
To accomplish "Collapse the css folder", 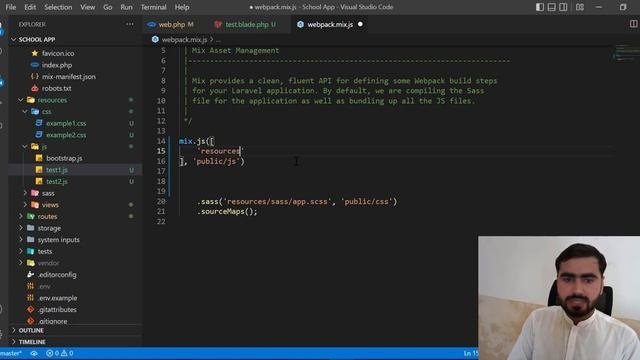I will pyautogui.click(x=46, y=111).
